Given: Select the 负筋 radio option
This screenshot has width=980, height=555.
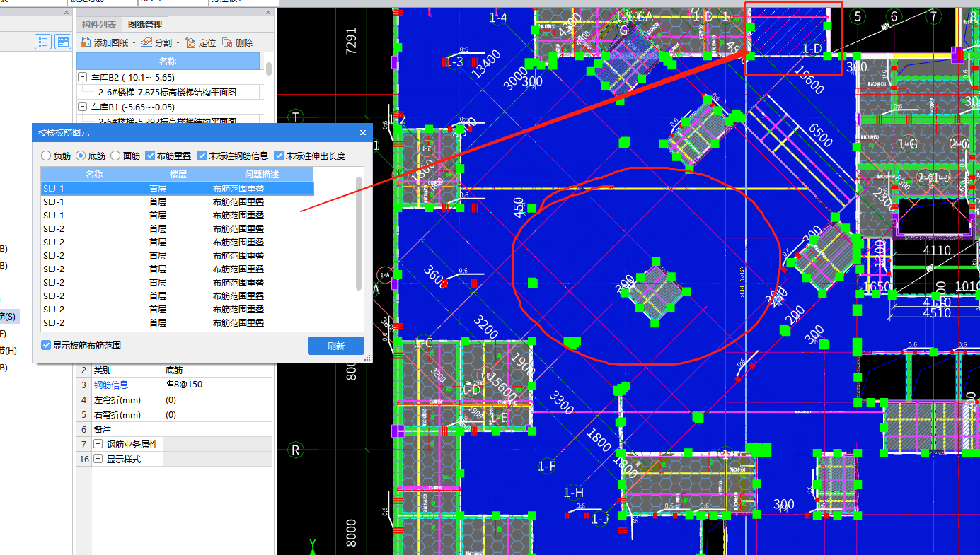Looking at the screenshot, I should point(46,156).
